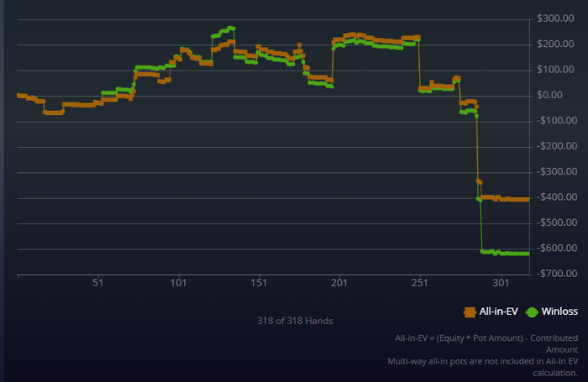Viewport: 588px width, 382px height.
Task: Click the green Winloss legend circle
Action: click(532, 312)
